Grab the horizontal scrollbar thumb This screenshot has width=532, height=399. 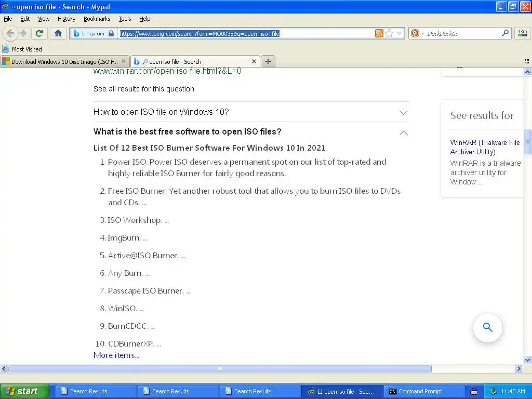click(220, 368)
